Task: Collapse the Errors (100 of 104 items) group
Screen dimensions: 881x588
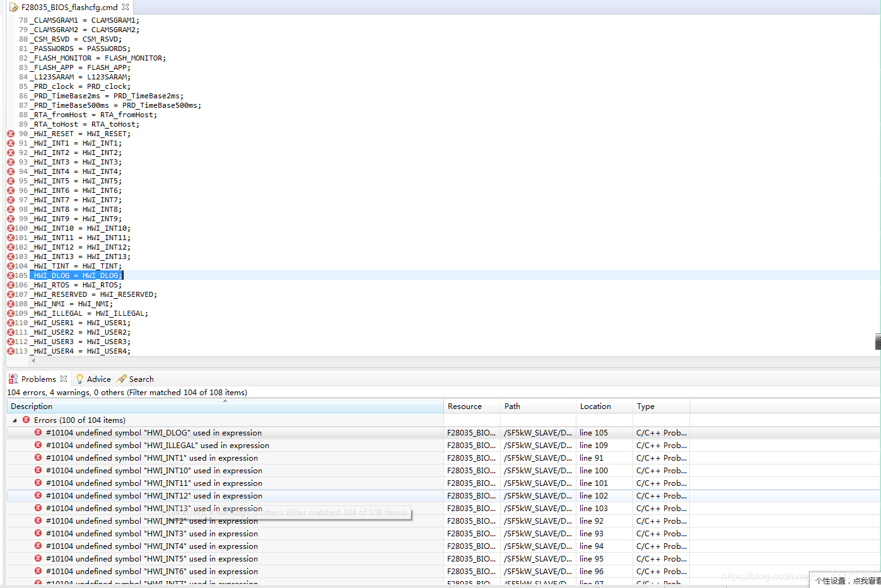Action: pyautogui.click(x=15, y=420)
